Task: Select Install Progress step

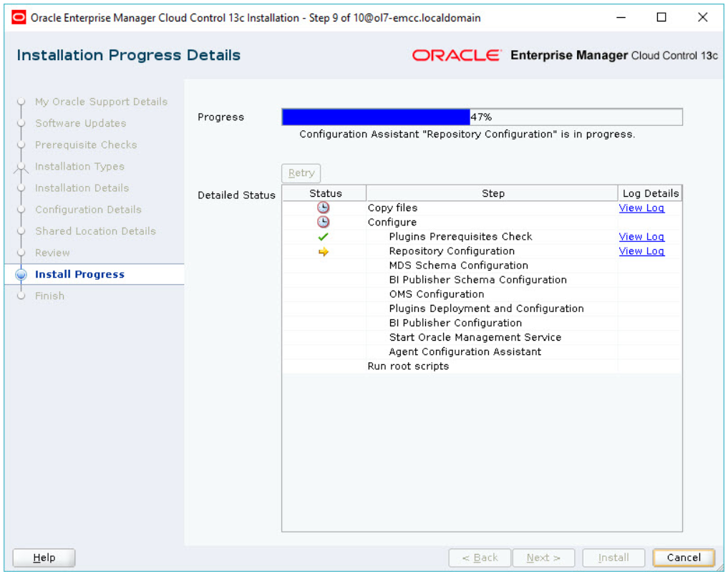Action: click(x=80, y=274)
